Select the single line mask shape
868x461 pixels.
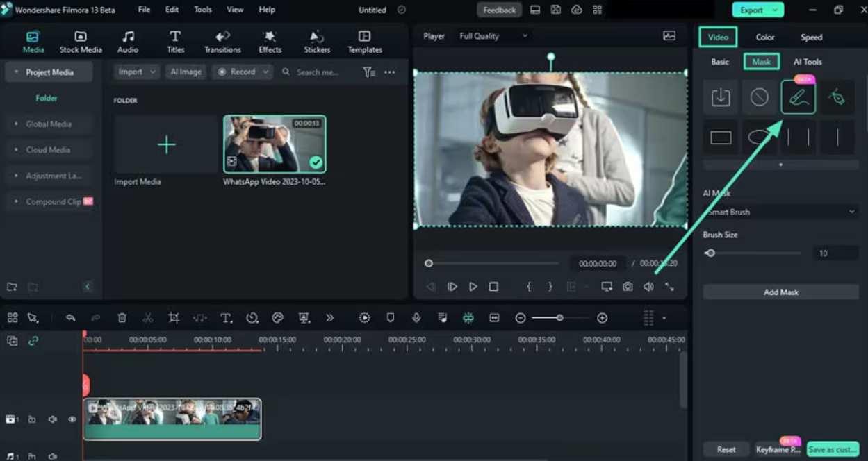pyautogui.click(x=837, y=137)
